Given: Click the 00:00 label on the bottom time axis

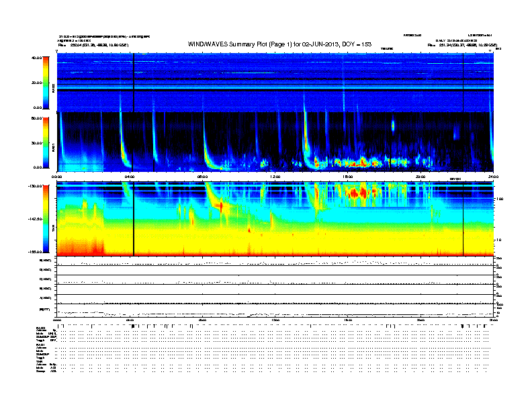Looking at the screenshot, I should click(57, 320).
